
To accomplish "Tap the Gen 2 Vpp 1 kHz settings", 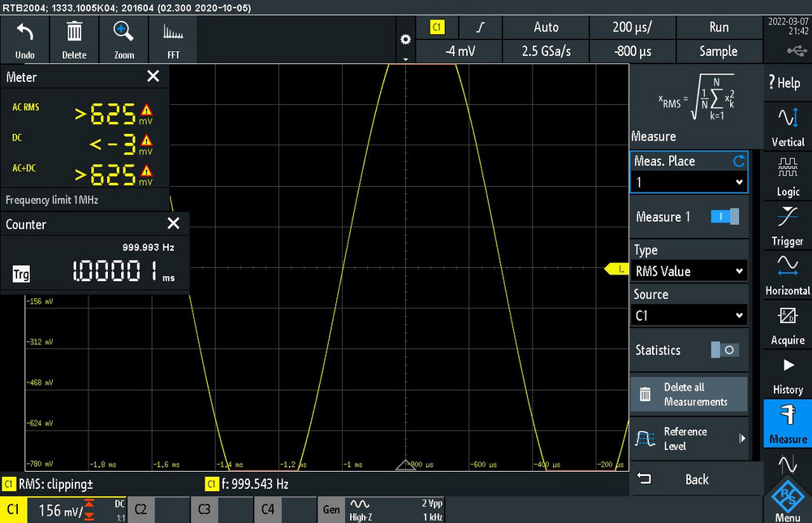I will 432,510.
